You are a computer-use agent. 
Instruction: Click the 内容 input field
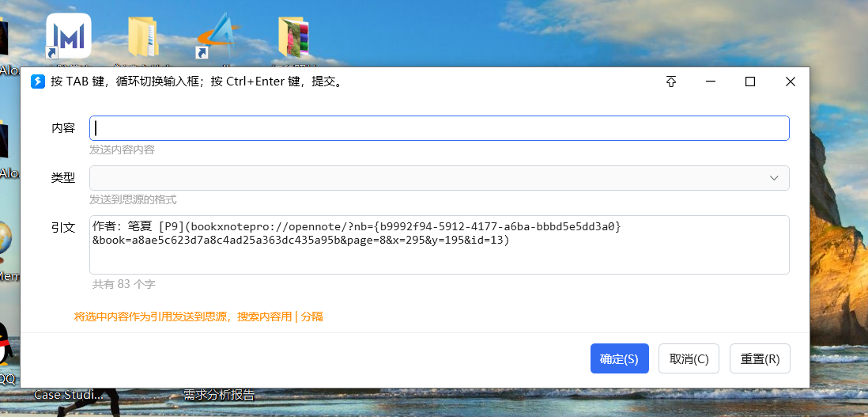tap(439, 128)
